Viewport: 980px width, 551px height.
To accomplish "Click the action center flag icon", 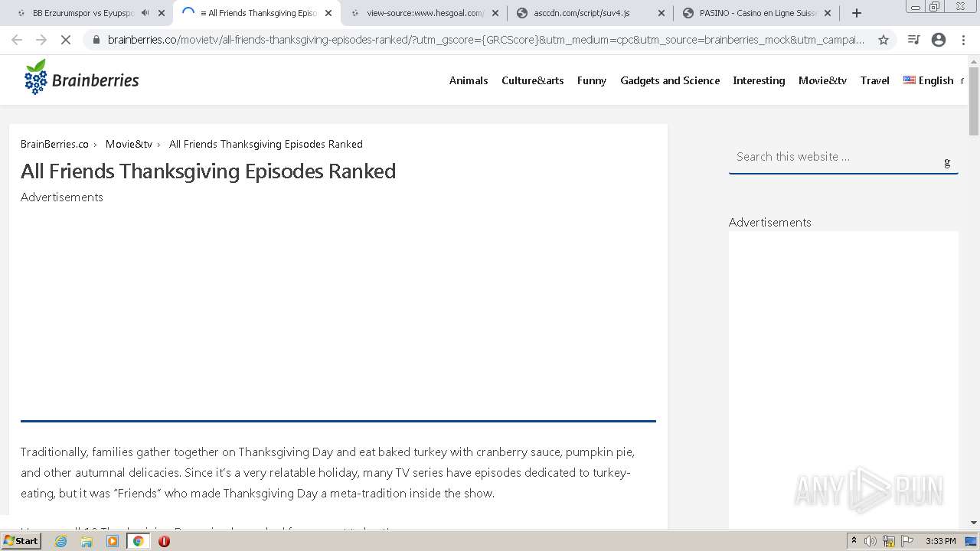I will (907, 541).
